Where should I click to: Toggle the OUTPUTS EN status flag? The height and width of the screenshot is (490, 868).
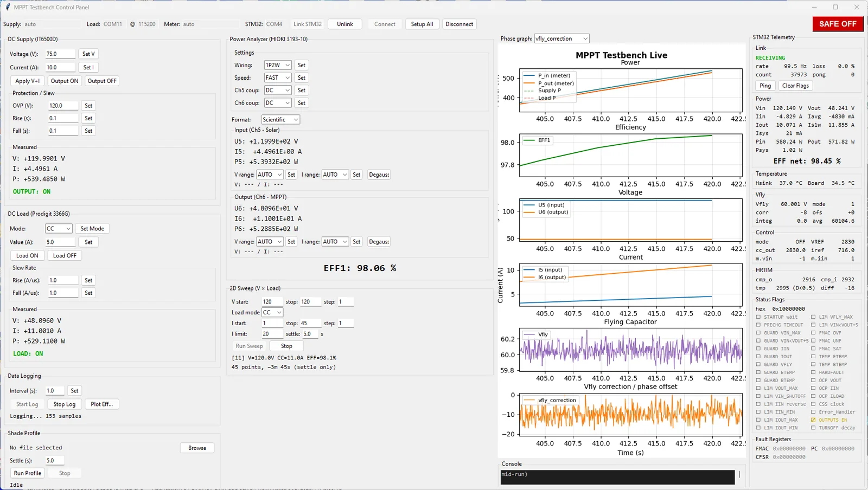click(813, 420)
